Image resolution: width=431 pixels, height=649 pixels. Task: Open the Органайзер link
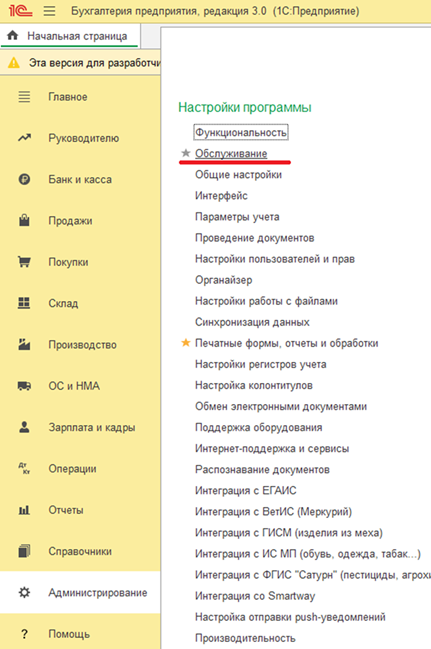[x=224, y=280]
